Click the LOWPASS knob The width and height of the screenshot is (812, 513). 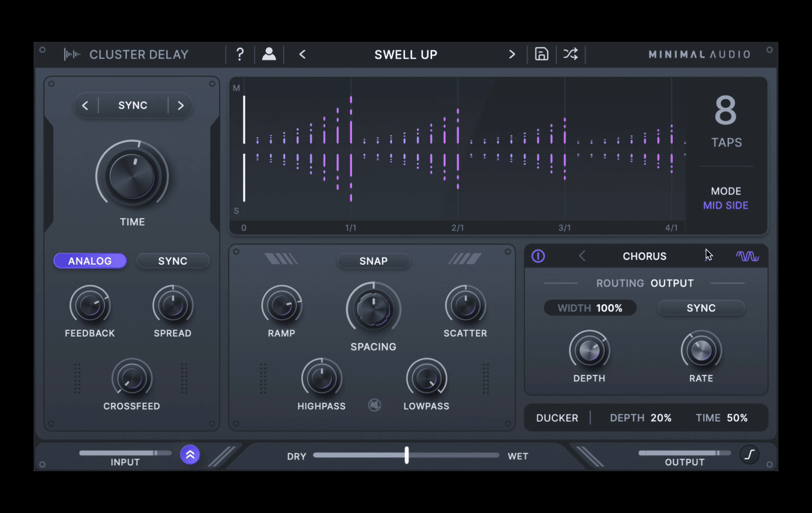[x=426, y=378]
